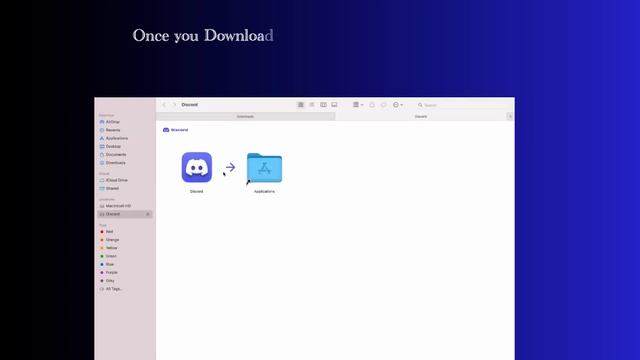Viewport: 640px width, 360px height.
Task: Switch to icon view
Action: pyautogui.click(x=301, y=105)
